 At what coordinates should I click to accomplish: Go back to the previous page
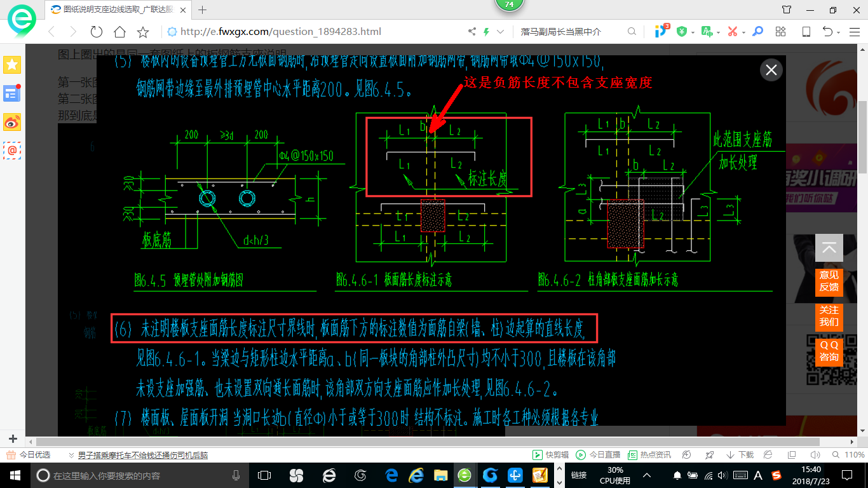point(52,32)
